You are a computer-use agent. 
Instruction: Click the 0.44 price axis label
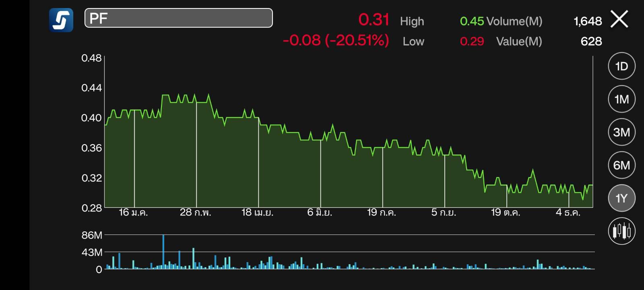click(91, 88)
